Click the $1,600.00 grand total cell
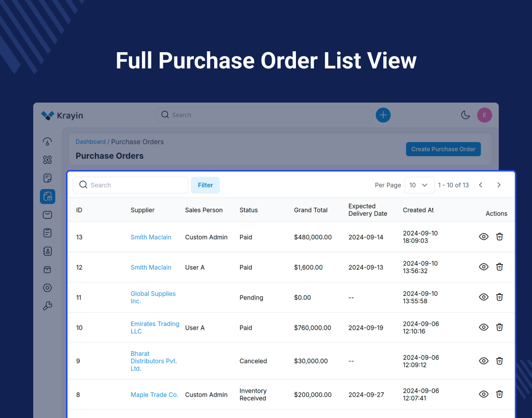Screen dimensions: 532x418 coord(308,267)
